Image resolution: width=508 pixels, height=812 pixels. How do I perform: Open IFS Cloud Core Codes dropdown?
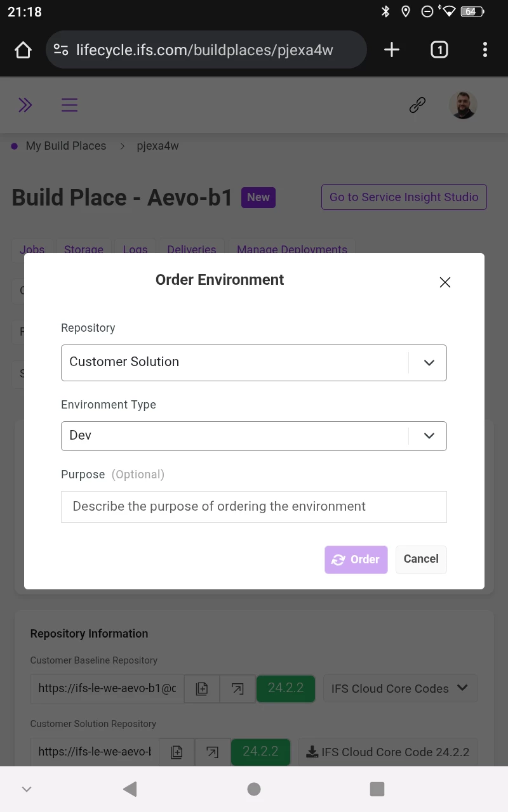click(x=400, y=688)
